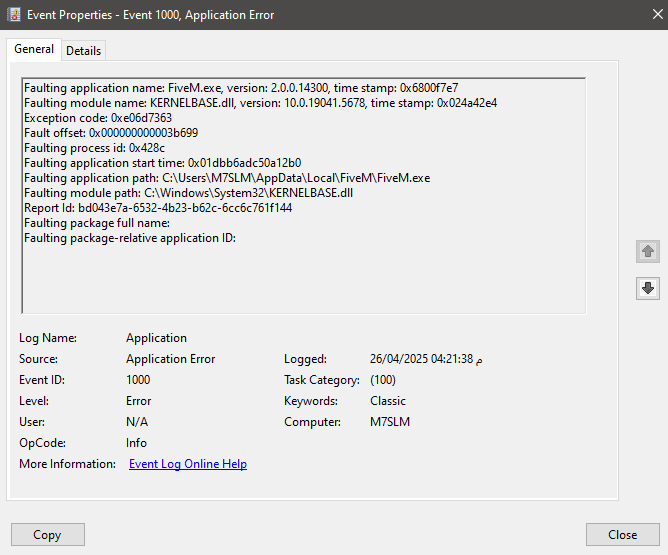Click the OpCode label

(42, 443)
